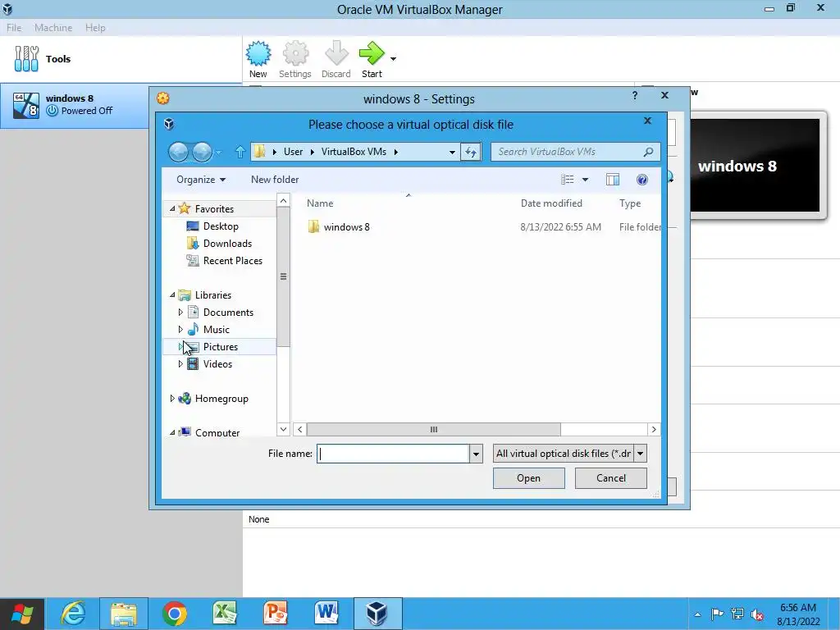Select the windows 8 folder in file list

coord(347,226)
